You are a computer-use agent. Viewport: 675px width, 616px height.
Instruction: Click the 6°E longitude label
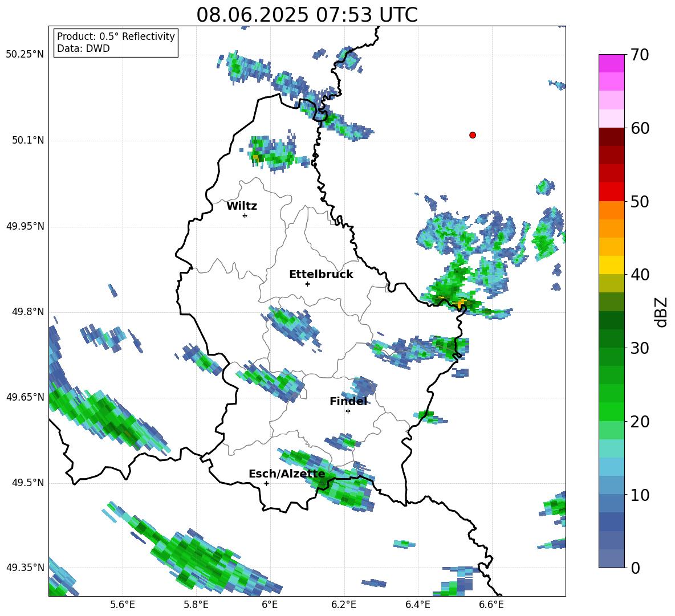coord(270,605)
